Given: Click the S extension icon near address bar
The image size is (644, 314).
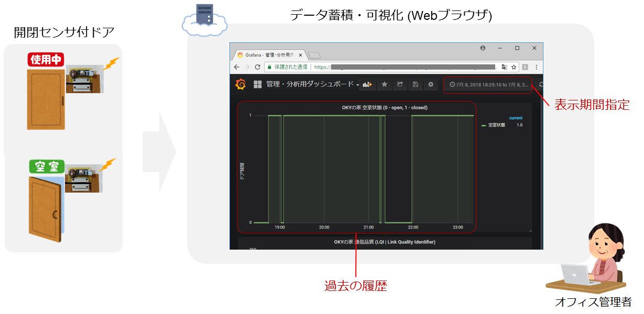Looking at the screenshot, I should click(x=525, y=66).
